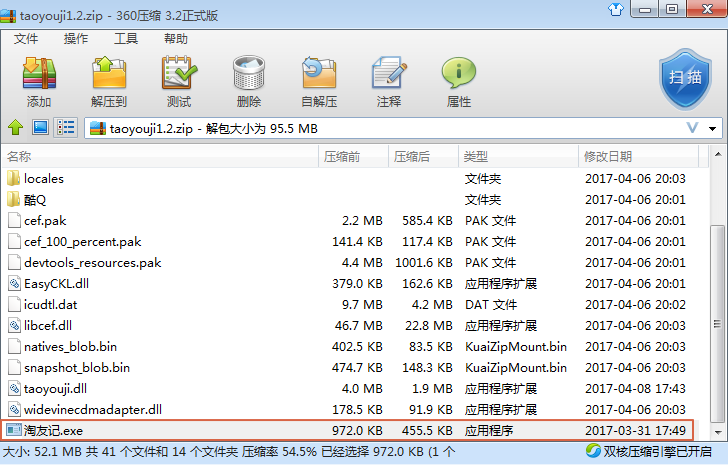The width and height of the screenshot is (728, 465).
Task: Click the blue 扫描 shield scan button
Action: 685,79
